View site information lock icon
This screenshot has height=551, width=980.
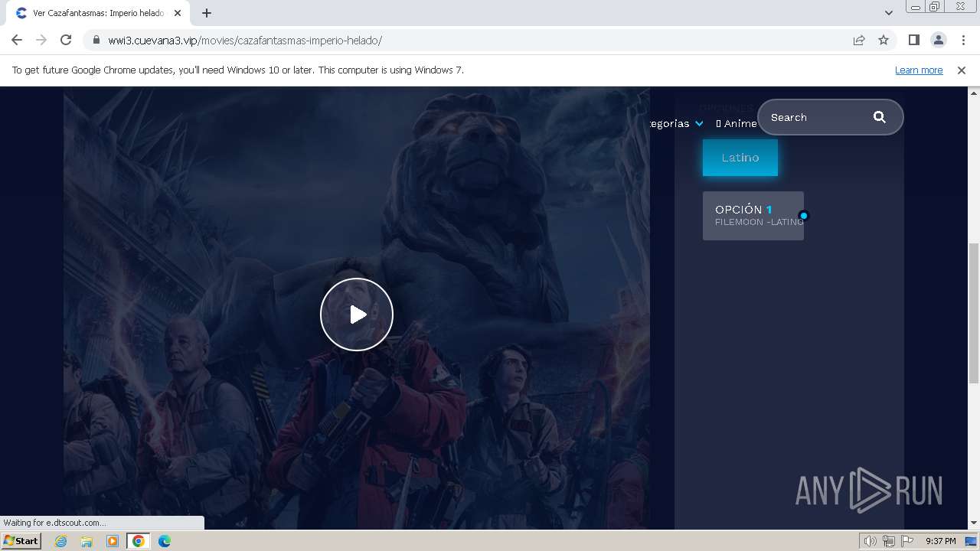96,41
